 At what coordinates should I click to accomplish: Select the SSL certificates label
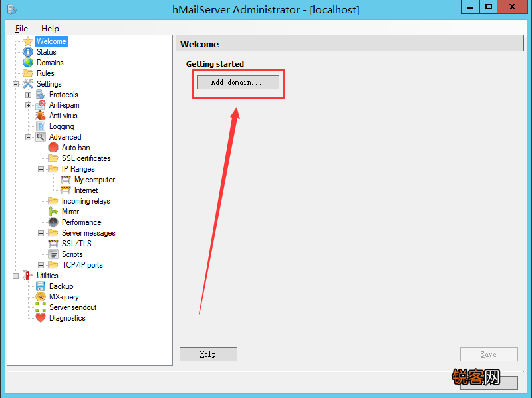coord(86,158)
